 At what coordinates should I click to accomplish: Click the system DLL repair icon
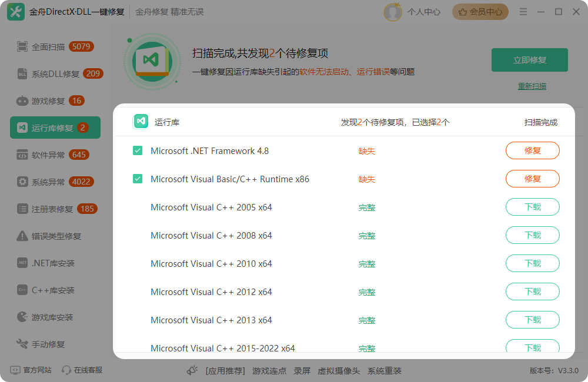(22, 74)
